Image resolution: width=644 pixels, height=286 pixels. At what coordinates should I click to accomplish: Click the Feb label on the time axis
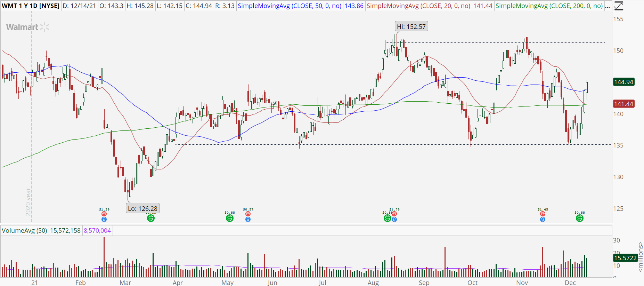pos(81,283)
